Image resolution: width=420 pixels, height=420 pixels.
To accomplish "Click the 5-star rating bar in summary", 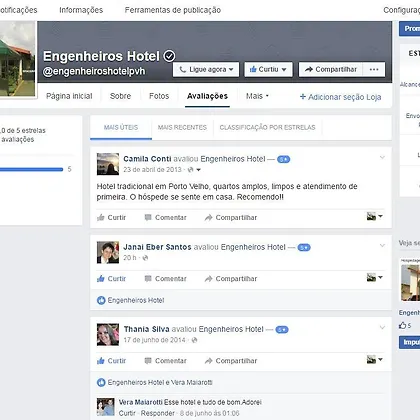I will (x=32, y=169).
